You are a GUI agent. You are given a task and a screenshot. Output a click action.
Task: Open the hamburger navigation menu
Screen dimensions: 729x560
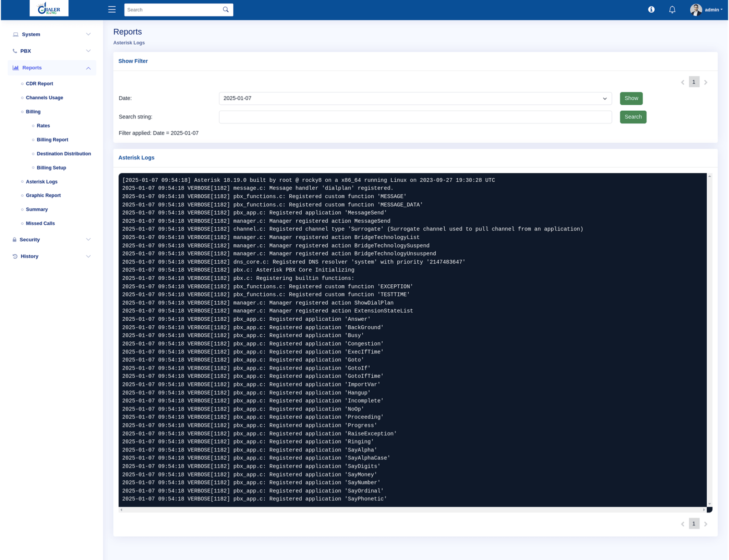tap(112, 9)
